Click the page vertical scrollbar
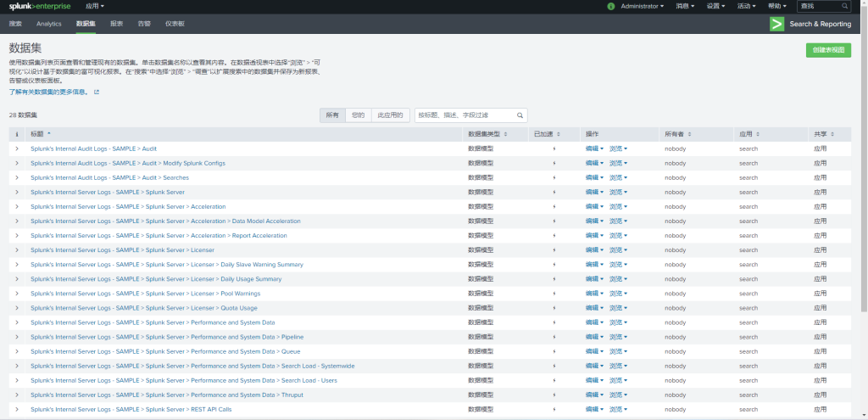 tap(865, 160)
